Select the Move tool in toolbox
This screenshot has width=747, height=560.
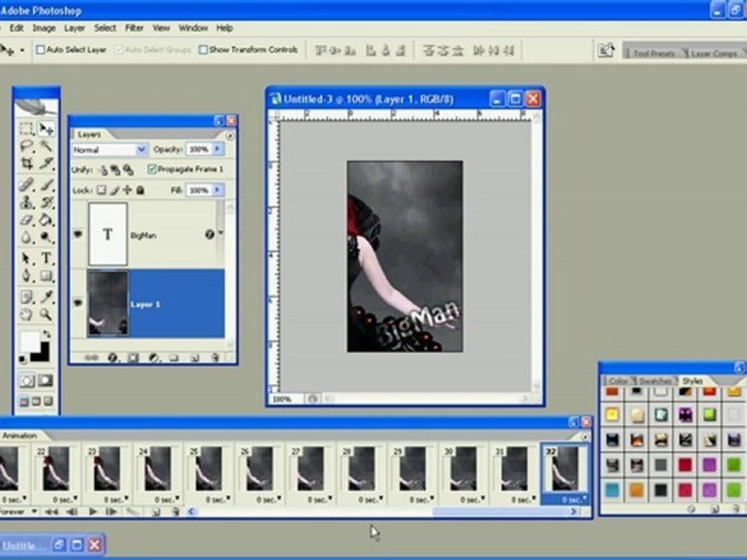point(46,129)
